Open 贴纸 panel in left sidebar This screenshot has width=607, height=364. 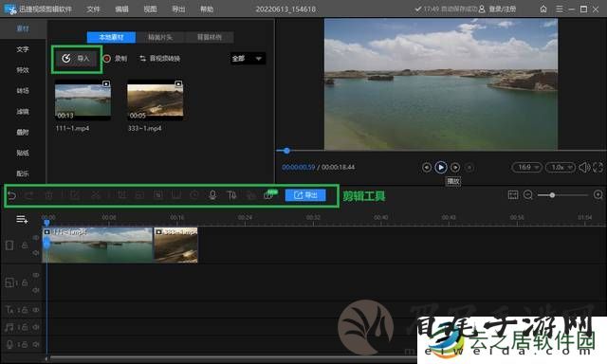click(x=23, y=153)
